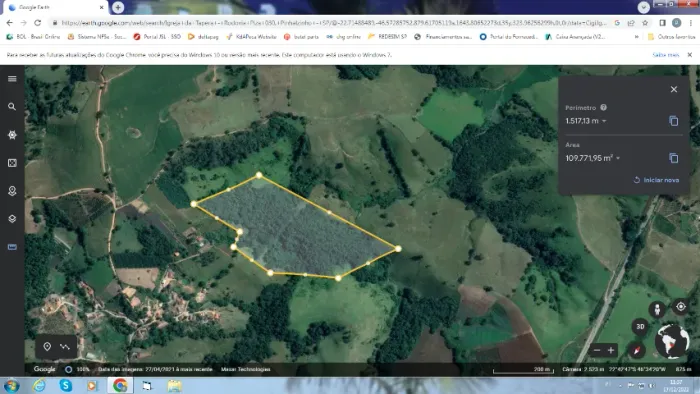This screenshot has height=394, width=700.
Task: Open Outros favoritos folder
Action: pos(672,37)
